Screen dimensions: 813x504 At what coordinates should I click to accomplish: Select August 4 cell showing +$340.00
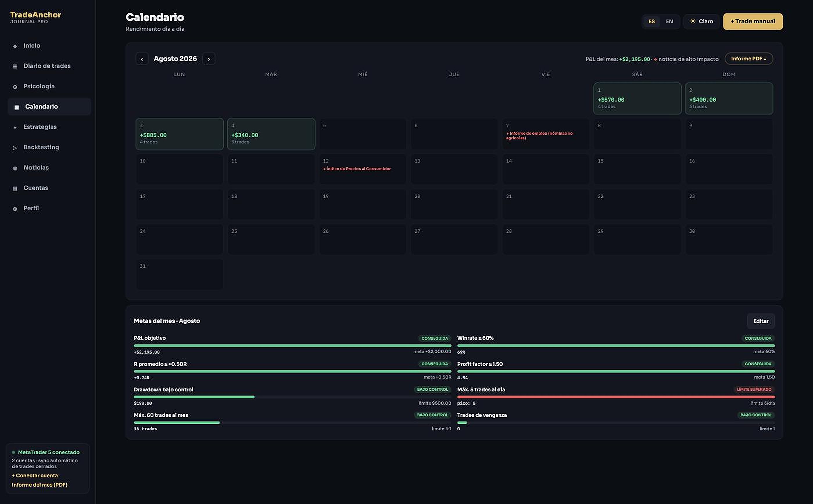pyautogui.click(x=271, y=134)
